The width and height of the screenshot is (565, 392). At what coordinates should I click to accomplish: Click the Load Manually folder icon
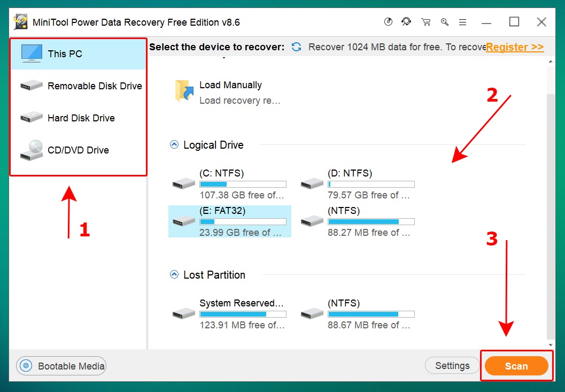pyautogui.click(x=184, y=91)
